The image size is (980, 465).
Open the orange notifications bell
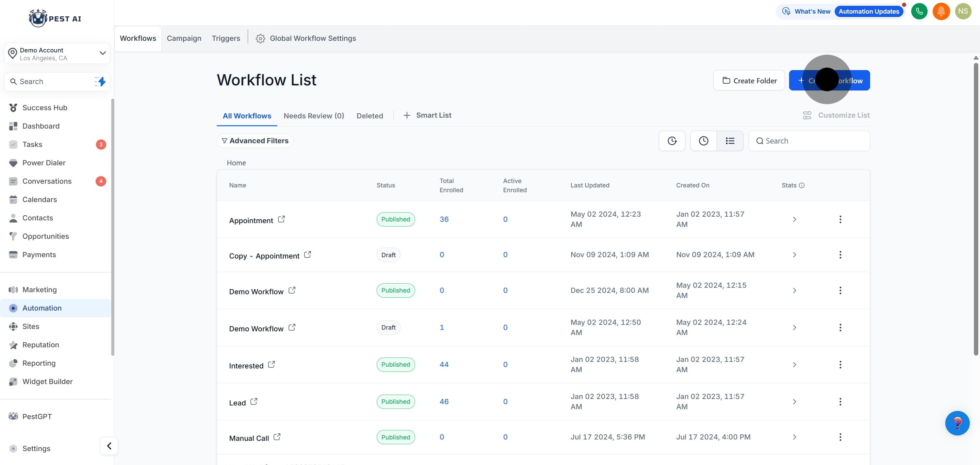click(x=941, y=12)
